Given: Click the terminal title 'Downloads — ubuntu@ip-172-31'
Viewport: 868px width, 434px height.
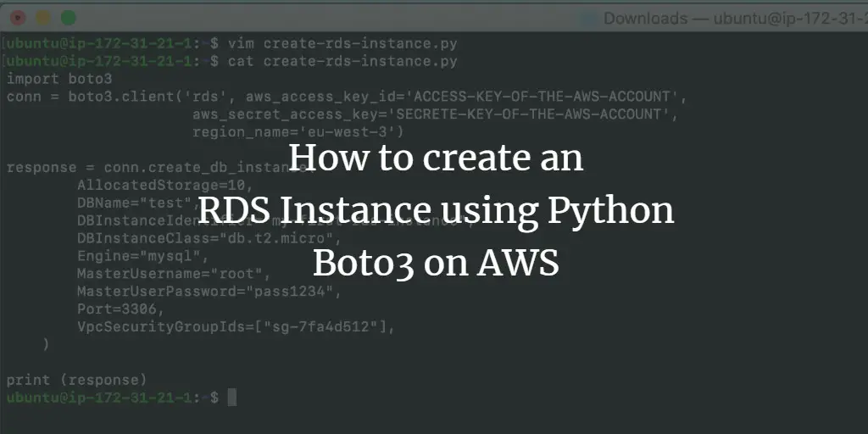Looking at the screenshot, I should (x=735, y=19).
